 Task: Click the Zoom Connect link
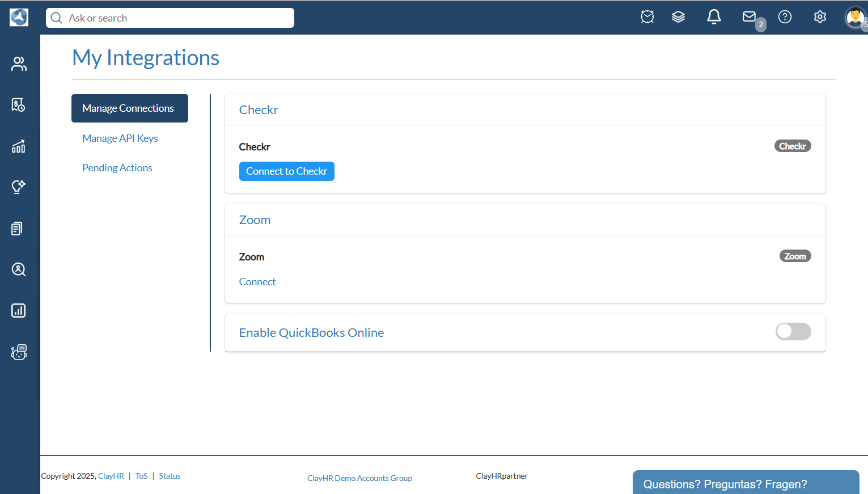pos(257,282)
